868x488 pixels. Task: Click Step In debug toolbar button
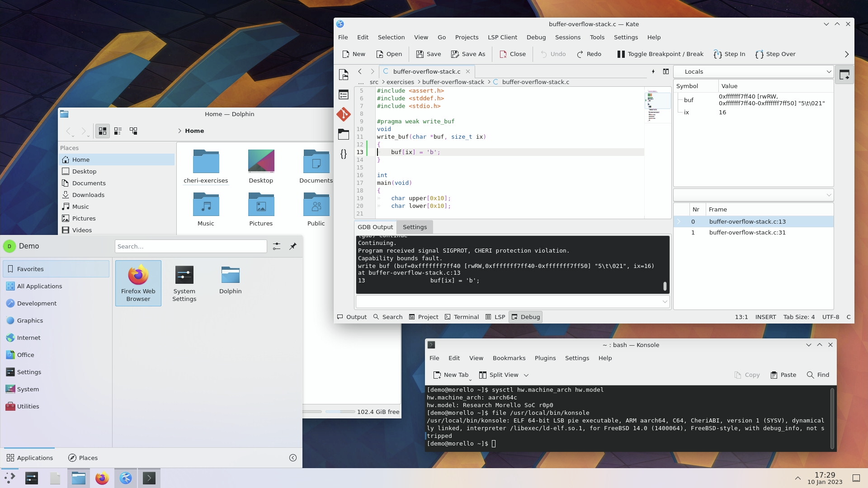tap(729, 54)
